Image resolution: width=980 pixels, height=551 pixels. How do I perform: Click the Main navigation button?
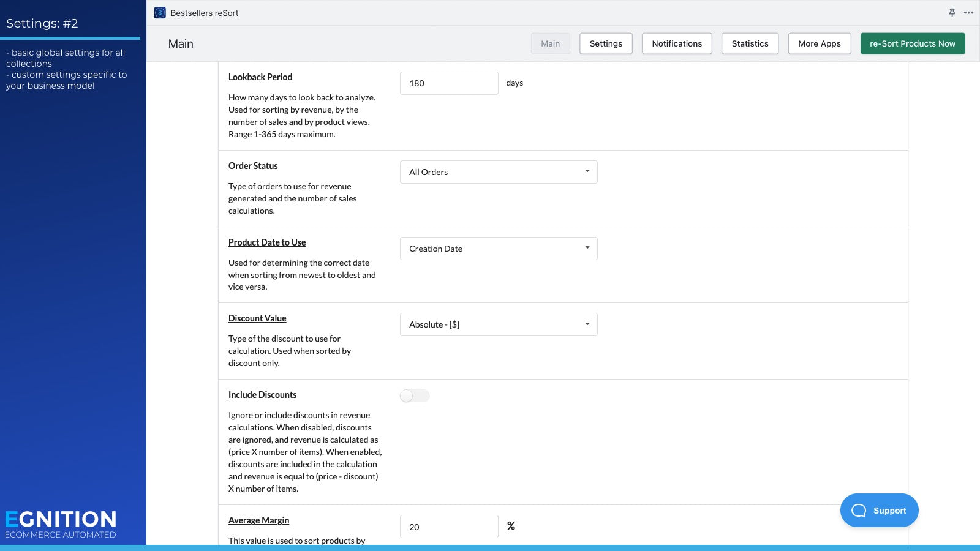550,43
